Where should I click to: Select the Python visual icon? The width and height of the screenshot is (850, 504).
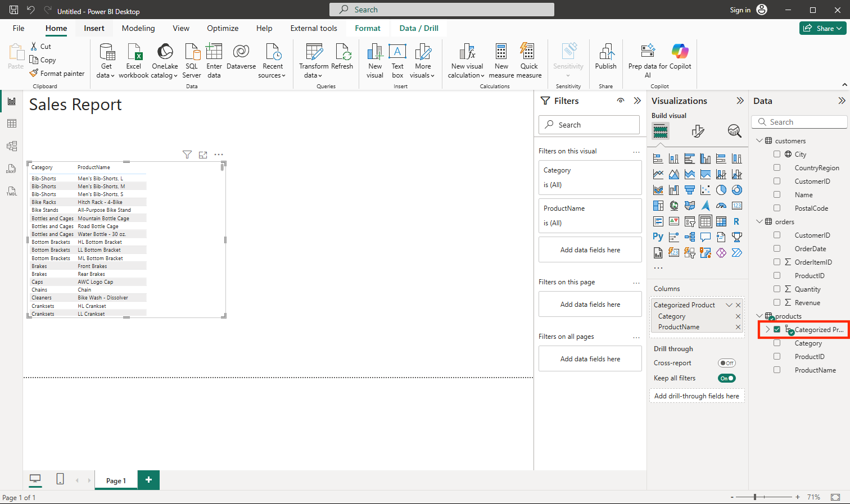pyautogui.click(x=658, y=237)
